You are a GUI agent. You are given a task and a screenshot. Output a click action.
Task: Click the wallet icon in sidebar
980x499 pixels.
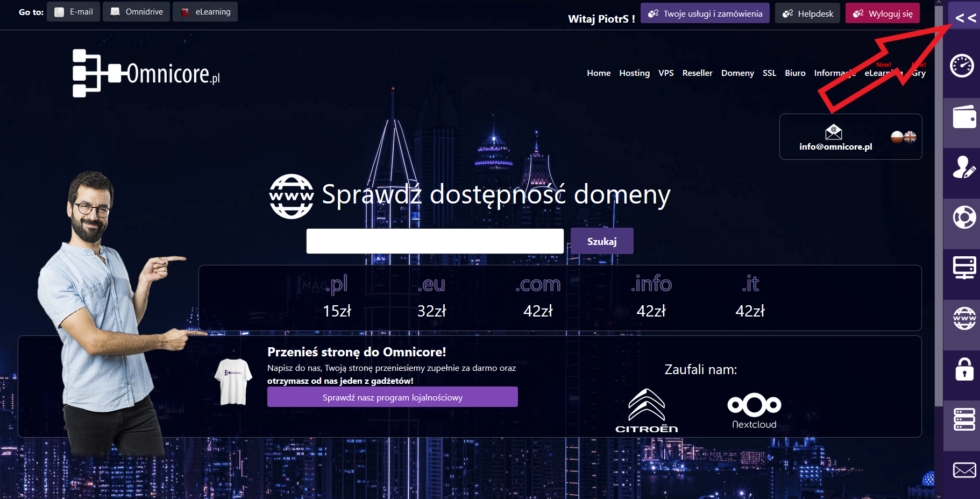point(964,117)
